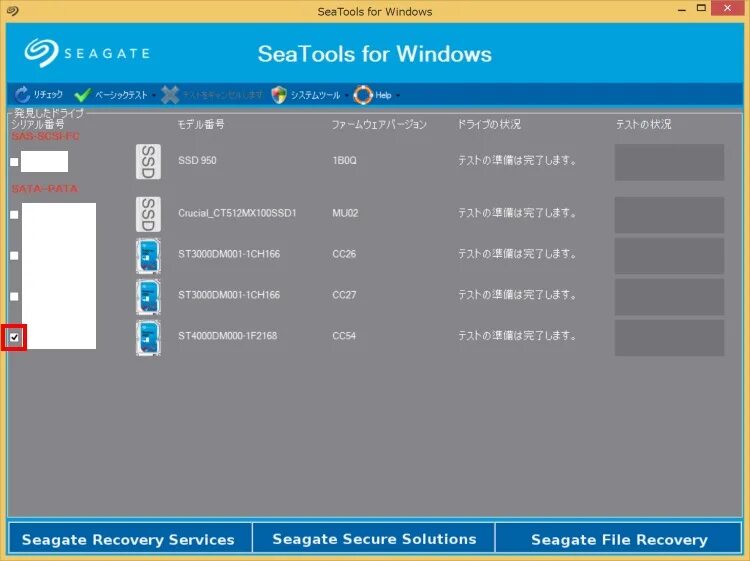Viewport: 750px width, 561px height.
Task: Select ST3000DM001-1CH166 in the CC27 row
Action: 229,295
